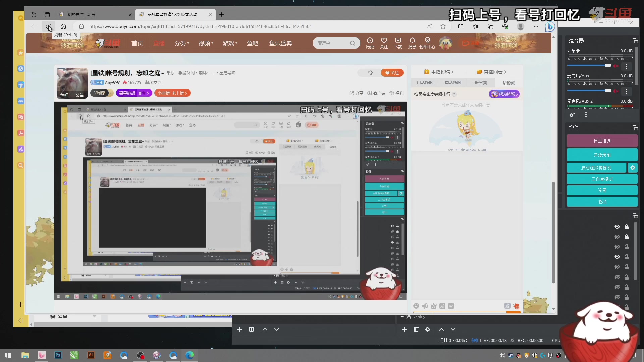Stop streaming with 停止推流
Image resolution: width=644 pixels, height=362 pixels.
click(x=602, y=141)
